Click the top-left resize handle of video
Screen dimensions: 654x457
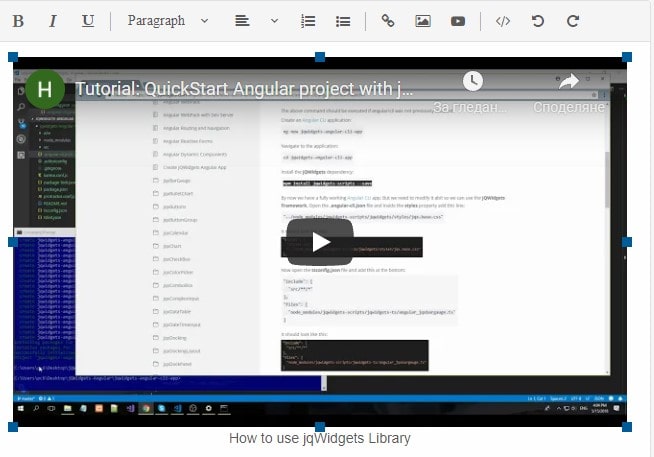13,57
